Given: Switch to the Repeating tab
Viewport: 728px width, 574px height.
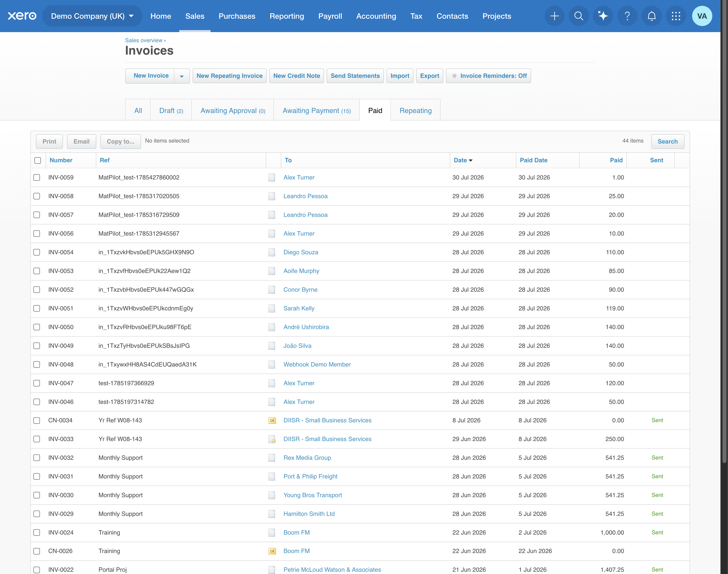Looking at the screenshot, I should (x=415, y=110).
